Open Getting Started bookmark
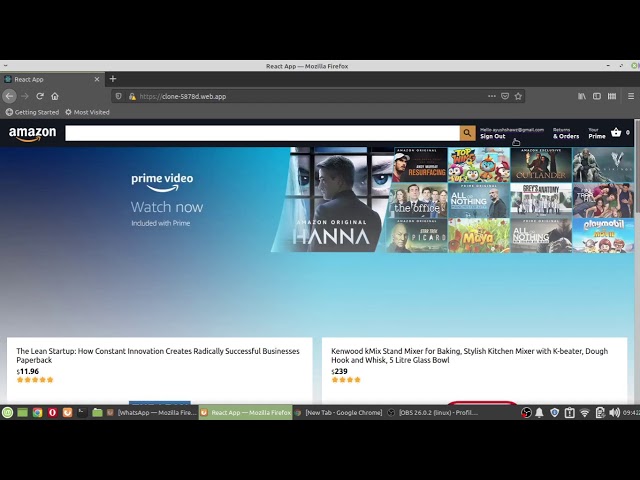Viewport: 640px width, 480px height. [32, 112]
